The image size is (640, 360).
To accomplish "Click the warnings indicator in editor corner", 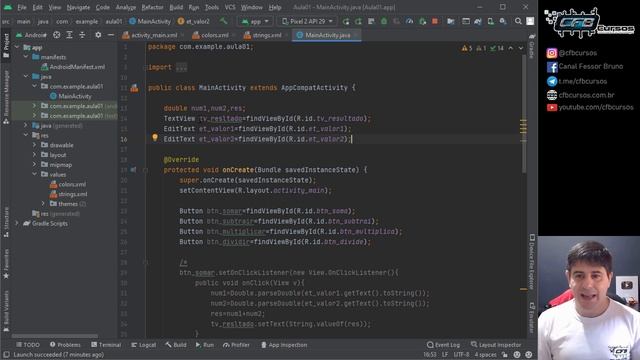I will coord(484,48).
